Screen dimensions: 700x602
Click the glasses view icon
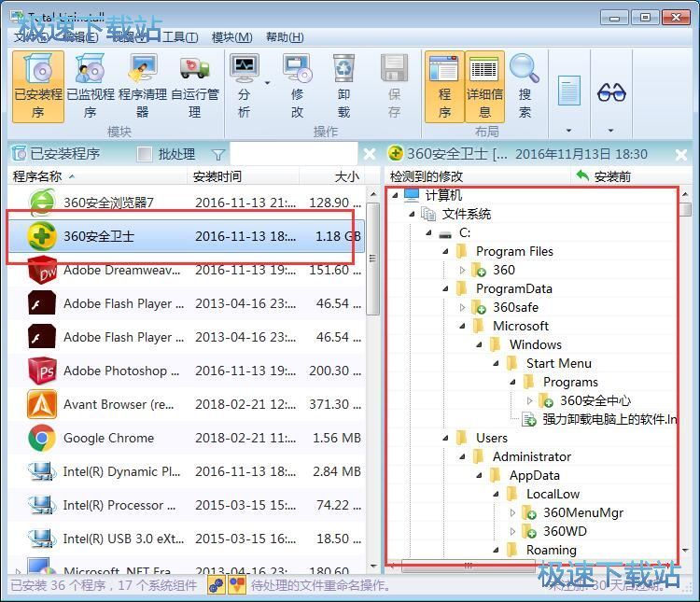(611, 92)
